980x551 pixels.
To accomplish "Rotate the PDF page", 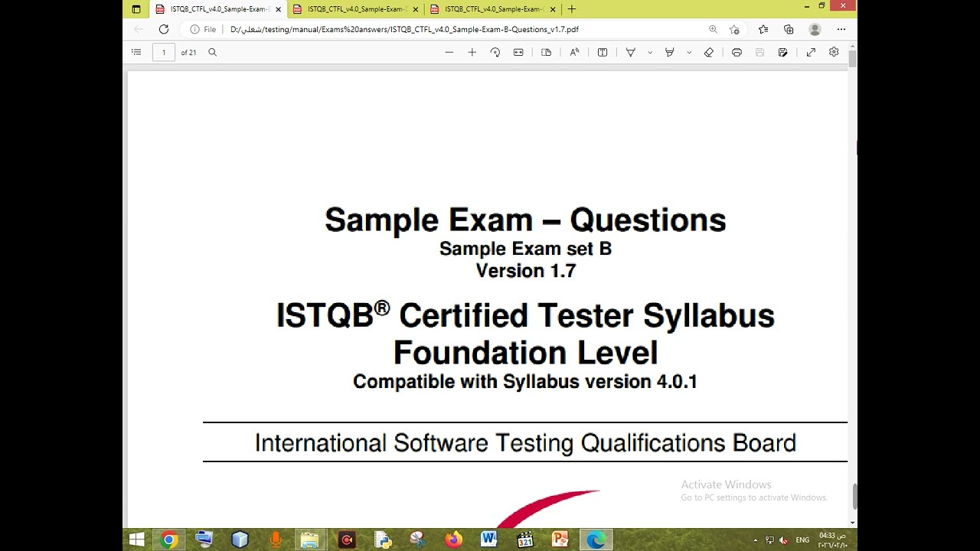I will [x=495, y=52].
